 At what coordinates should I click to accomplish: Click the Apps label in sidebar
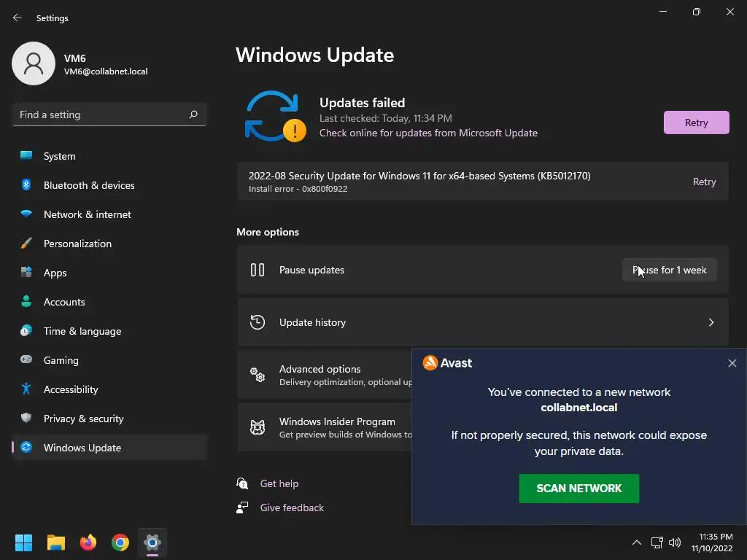(55, 273)
